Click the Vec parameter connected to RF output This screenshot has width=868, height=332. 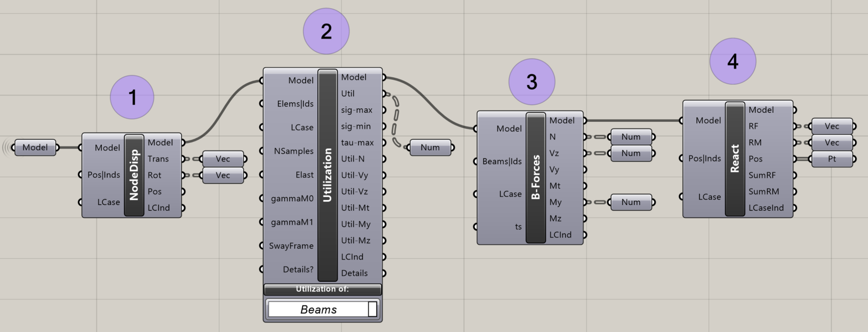pyautogui.click(x=831, y=126)
